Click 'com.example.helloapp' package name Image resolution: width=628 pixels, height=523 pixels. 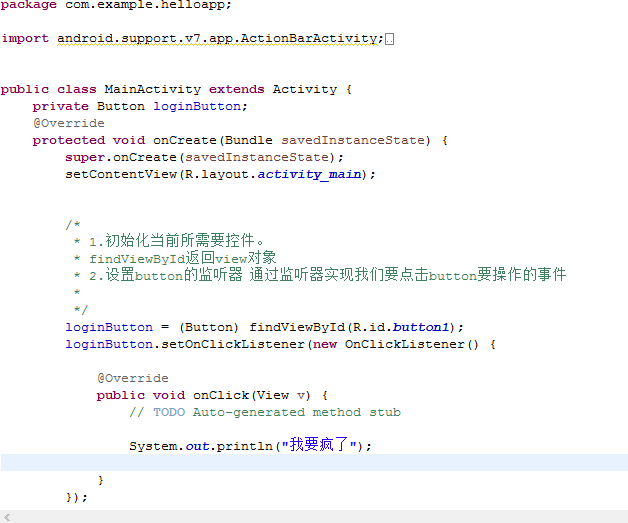[x=145, y=5]
